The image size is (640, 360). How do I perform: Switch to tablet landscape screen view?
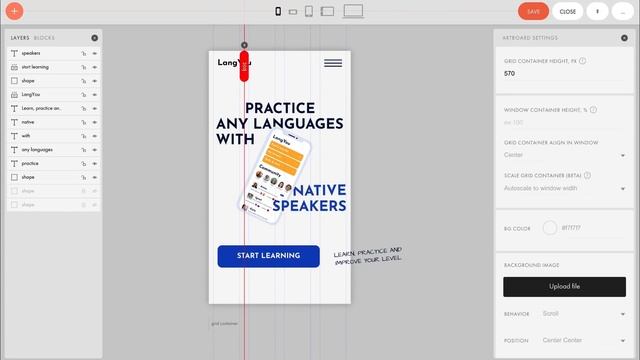[327, 11]
